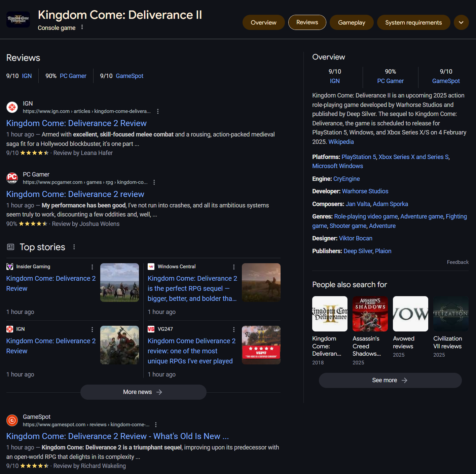Screen dimensions: 476x474
Task: Open Plaion publisher link
Action: click(383, 251)
